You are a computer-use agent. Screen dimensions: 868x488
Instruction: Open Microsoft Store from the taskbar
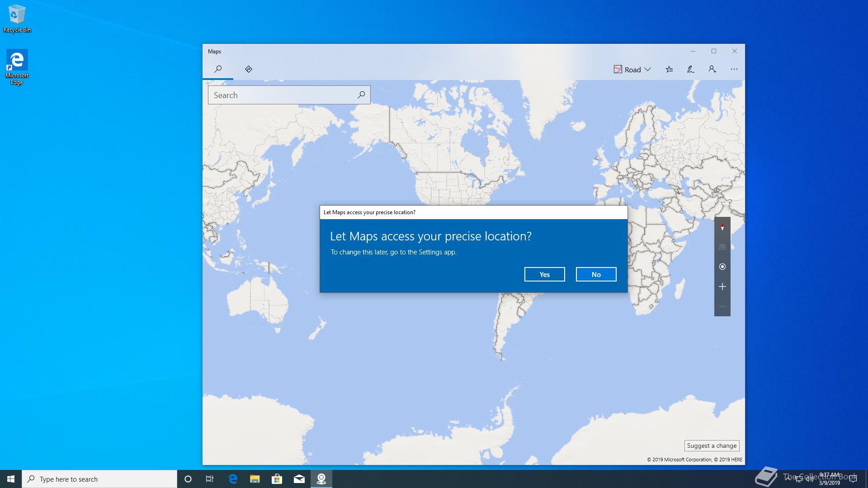click(277, 479)
